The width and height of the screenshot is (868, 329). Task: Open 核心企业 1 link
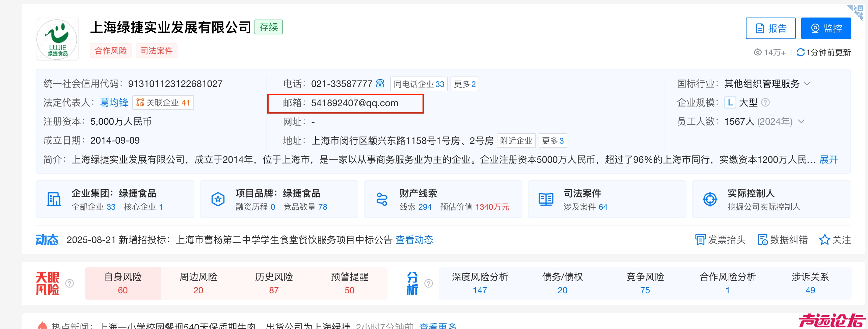pyautogui.click(x=143, y=207)
